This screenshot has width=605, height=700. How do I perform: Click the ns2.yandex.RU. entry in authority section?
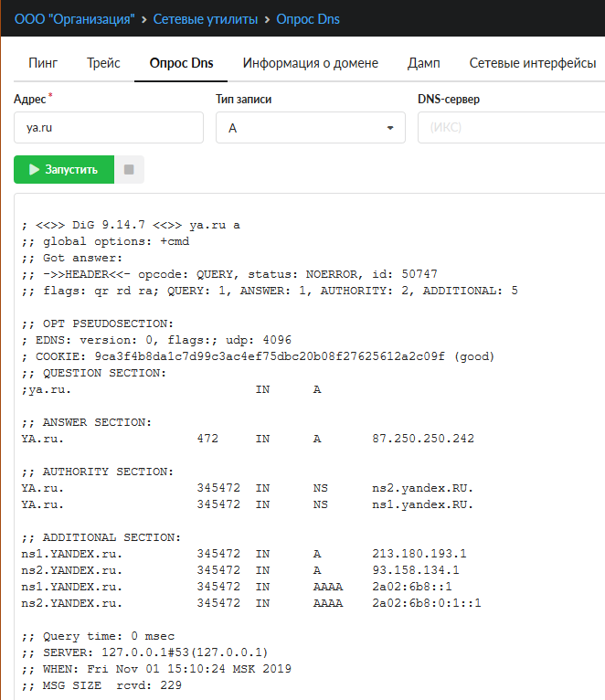click(423, 488)
